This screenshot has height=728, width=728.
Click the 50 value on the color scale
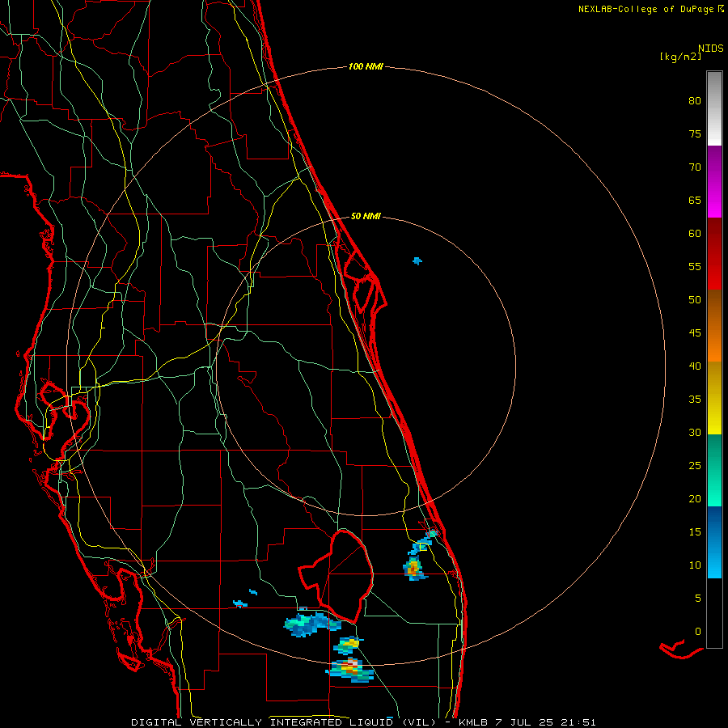(x=695, y=300)
